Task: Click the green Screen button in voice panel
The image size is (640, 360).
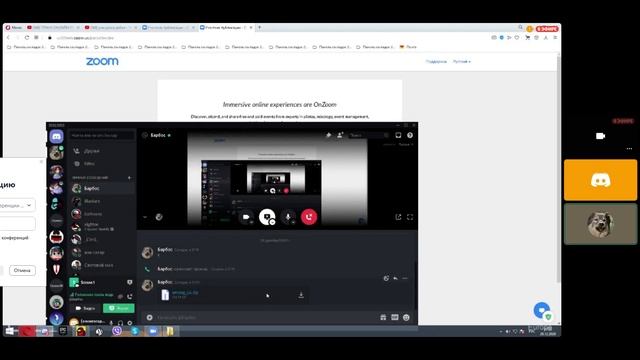Action: point(118,308)
